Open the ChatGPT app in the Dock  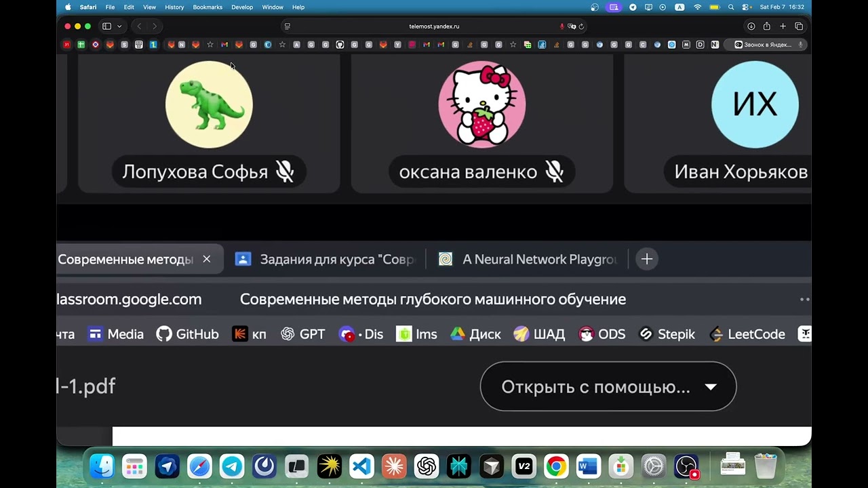click(427, 466)
